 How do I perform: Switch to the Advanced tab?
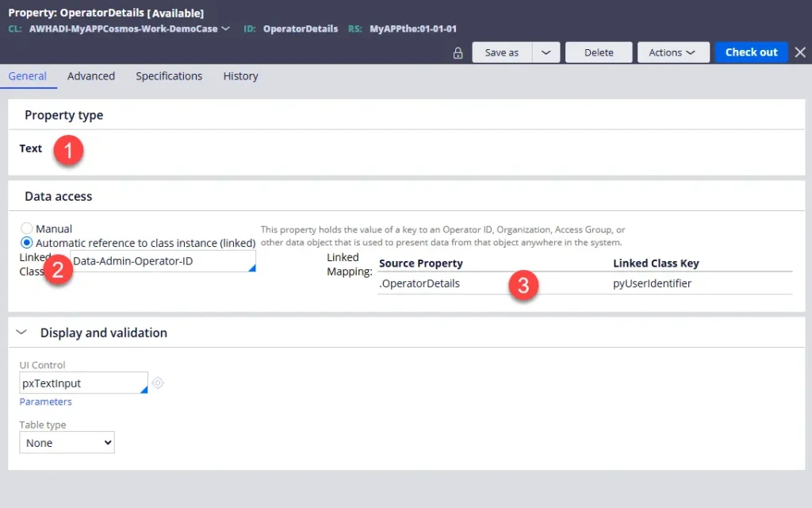pos(91,76)
